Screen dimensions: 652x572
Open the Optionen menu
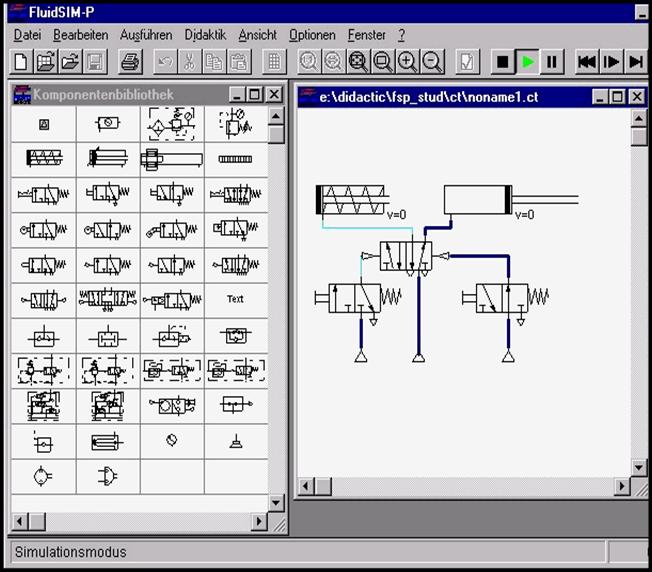pos(312,35)
